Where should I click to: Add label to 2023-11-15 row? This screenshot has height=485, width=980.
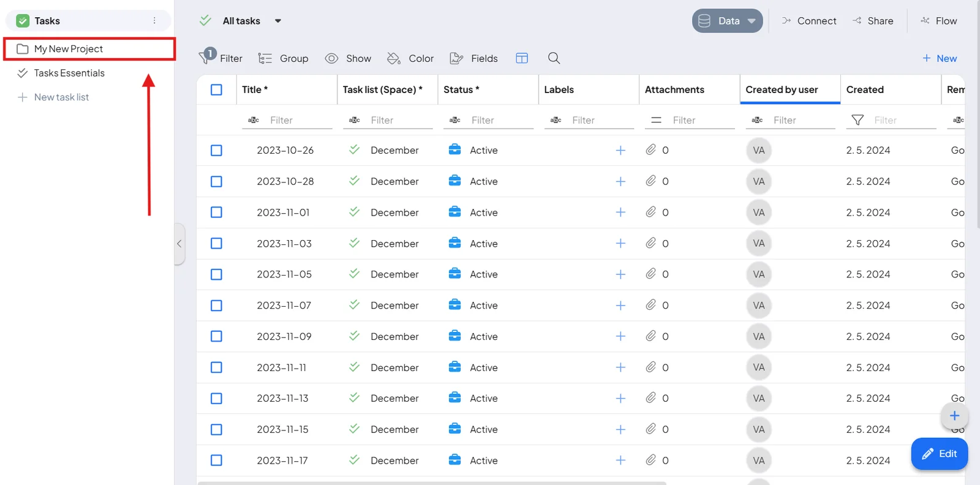tap(620, 429)
